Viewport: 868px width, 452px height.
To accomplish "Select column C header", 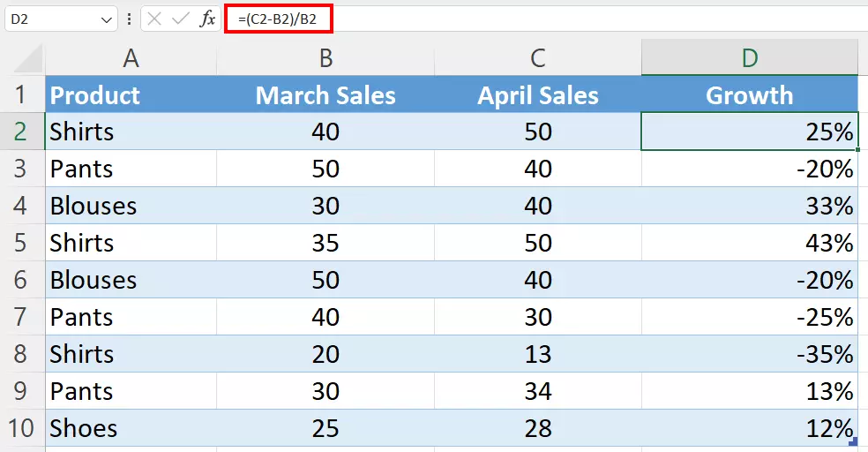I will [x=537, y=58].
